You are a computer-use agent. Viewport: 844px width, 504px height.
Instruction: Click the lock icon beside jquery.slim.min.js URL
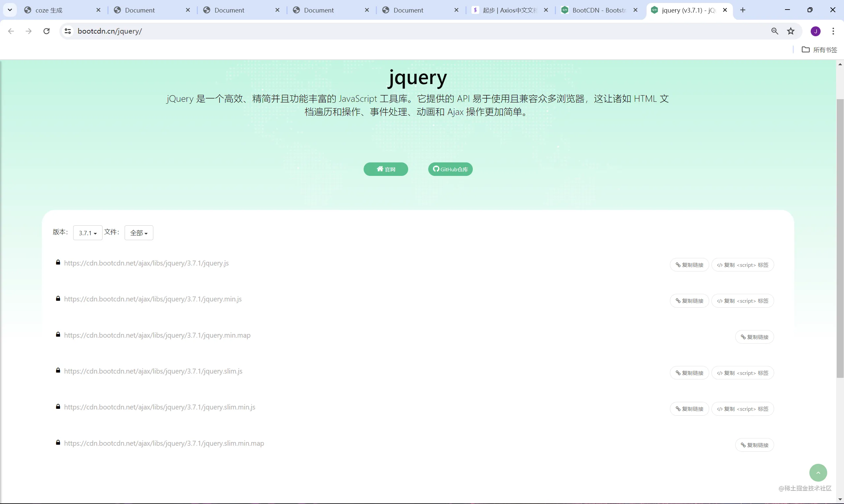coord(58,406)
